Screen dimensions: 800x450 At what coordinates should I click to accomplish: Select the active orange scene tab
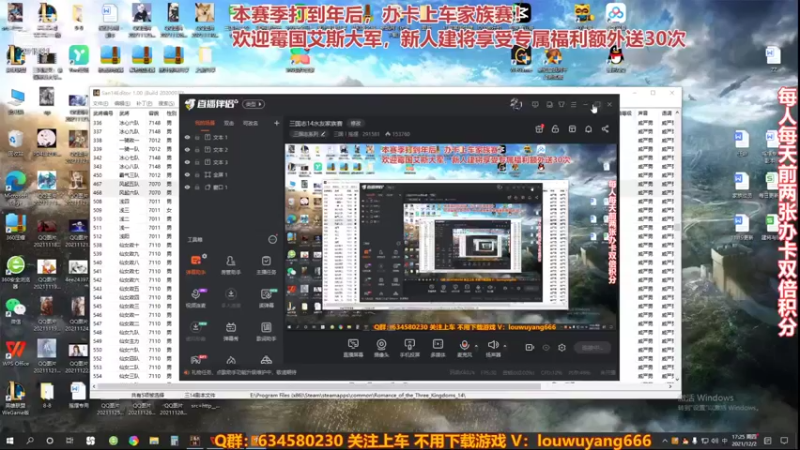(x=205, y=123)
